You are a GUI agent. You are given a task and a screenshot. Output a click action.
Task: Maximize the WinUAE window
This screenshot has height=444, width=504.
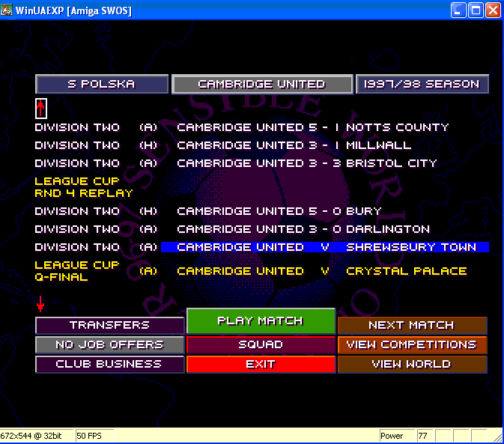coord(476,10)
